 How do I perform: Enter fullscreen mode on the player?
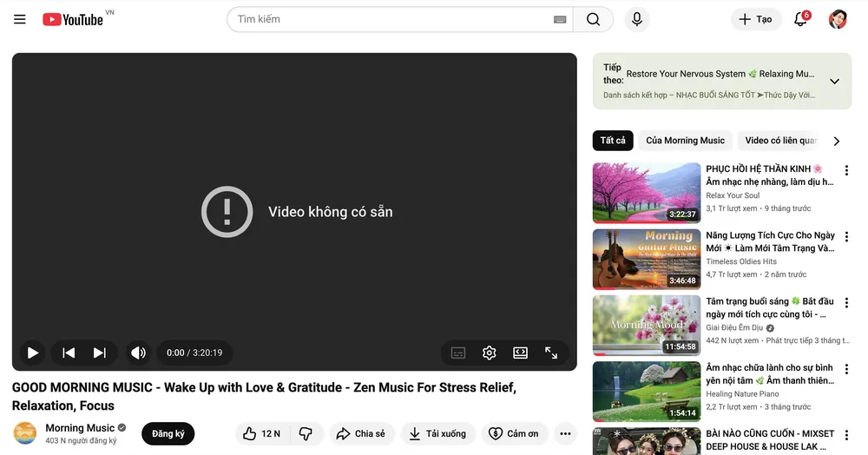click(x=551, y=353)
